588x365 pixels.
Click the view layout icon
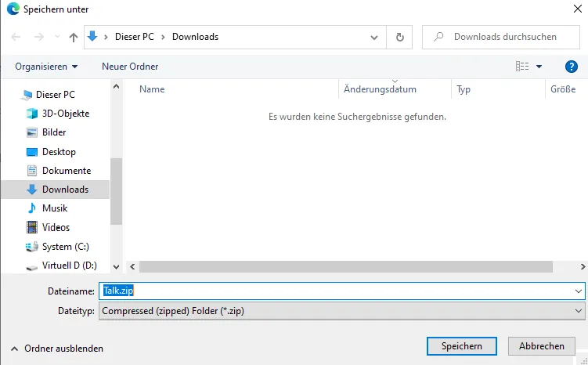pyautogui.click(x=522, y=67)
